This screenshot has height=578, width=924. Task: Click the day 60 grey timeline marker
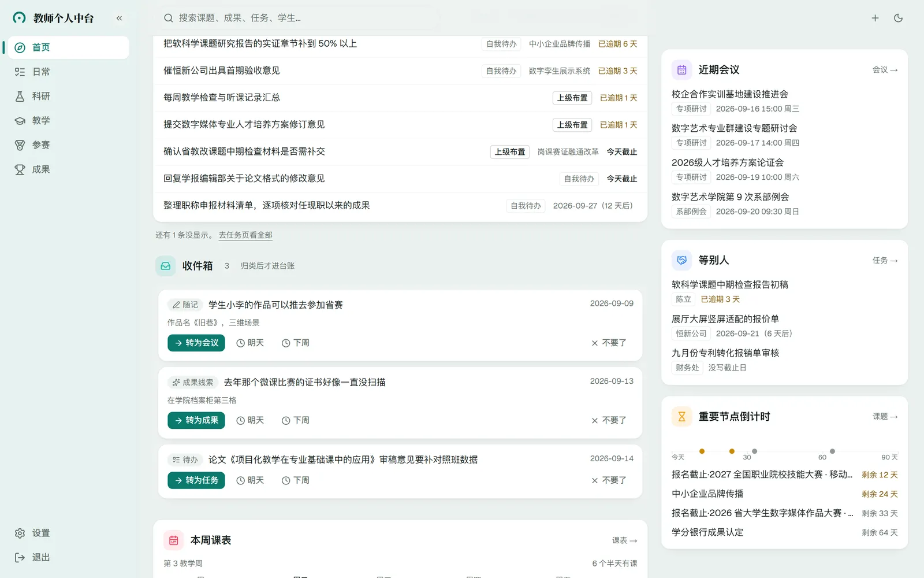click(x=832, y=451)
